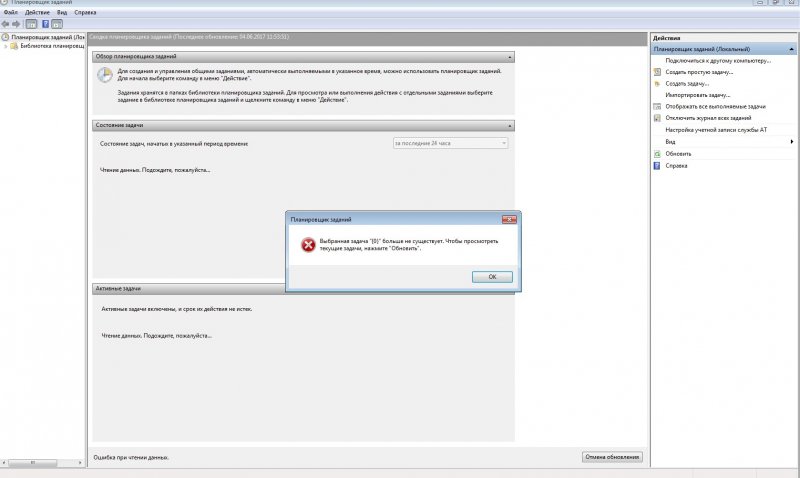The image size is (800, 478).
Task: Click the blue Help icon in toolbar
Action: tap(45, 23)
